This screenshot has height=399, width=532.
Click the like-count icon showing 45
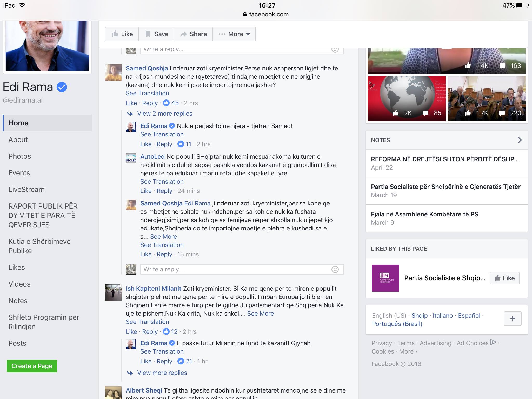(x=166, y=103)
